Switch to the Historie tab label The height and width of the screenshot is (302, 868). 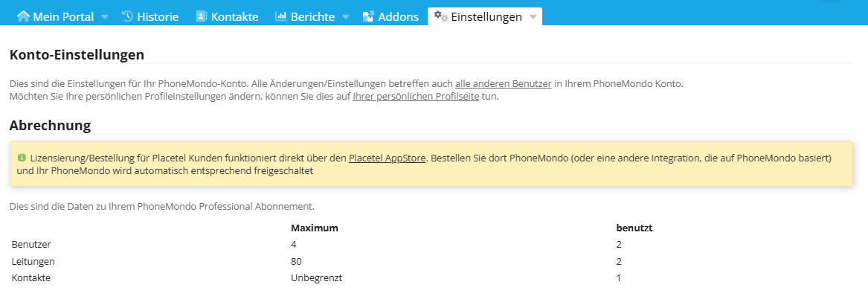(x=158, y=16)
